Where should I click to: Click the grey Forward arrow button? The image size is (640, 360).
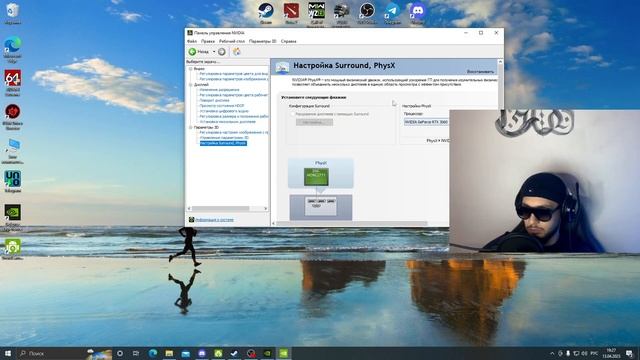coord(222,52)
